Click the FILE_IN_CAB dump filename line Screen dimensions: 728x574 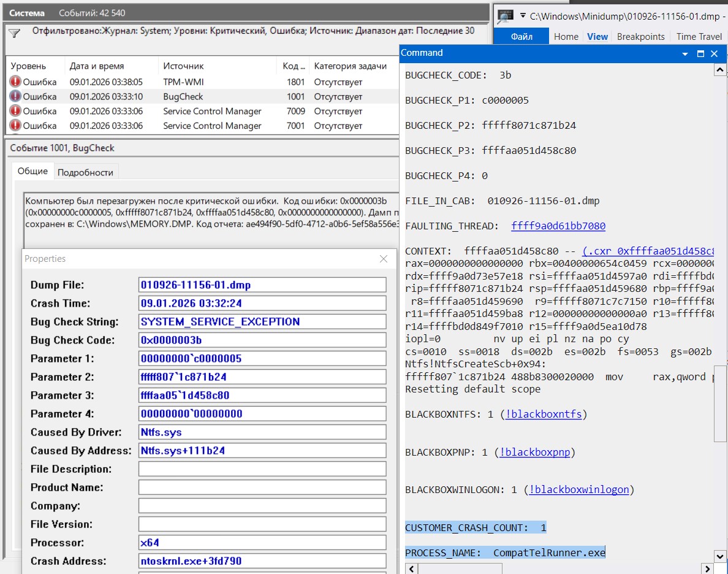coord(502,201)
